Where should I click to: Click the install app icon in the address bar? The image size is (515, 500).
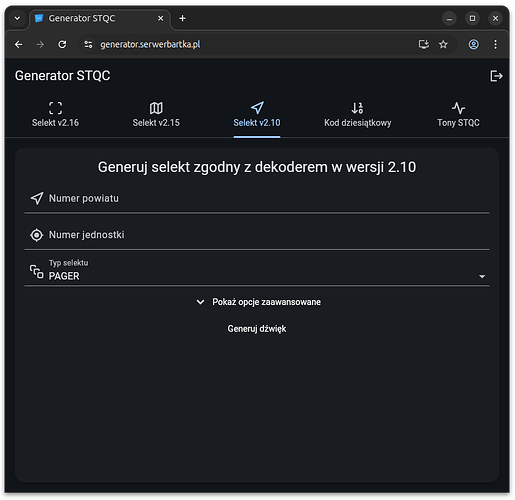[424, 44]
